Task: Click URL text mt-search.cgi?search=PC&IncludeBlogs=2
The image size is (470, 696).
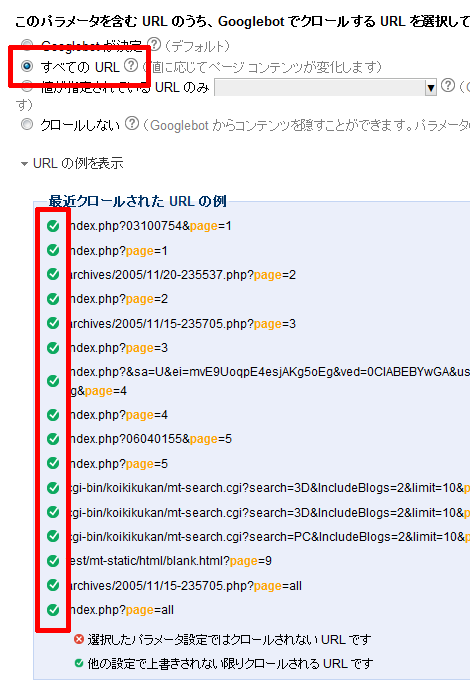Action: [x=270, y=537]
